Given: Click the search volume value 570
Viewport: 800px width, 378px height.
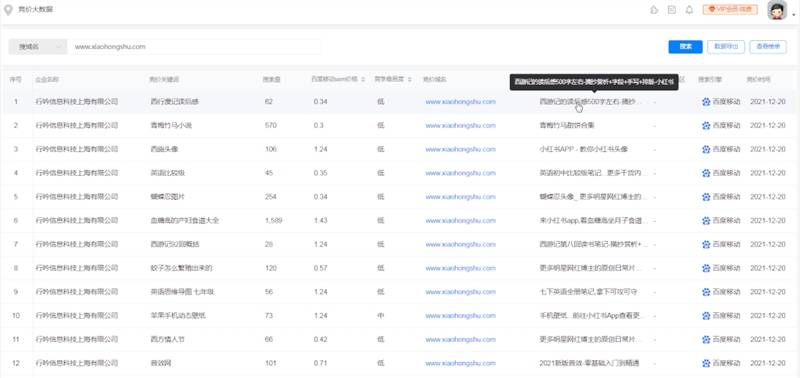Looking at the screenshot, I should (x=270, y=125).
